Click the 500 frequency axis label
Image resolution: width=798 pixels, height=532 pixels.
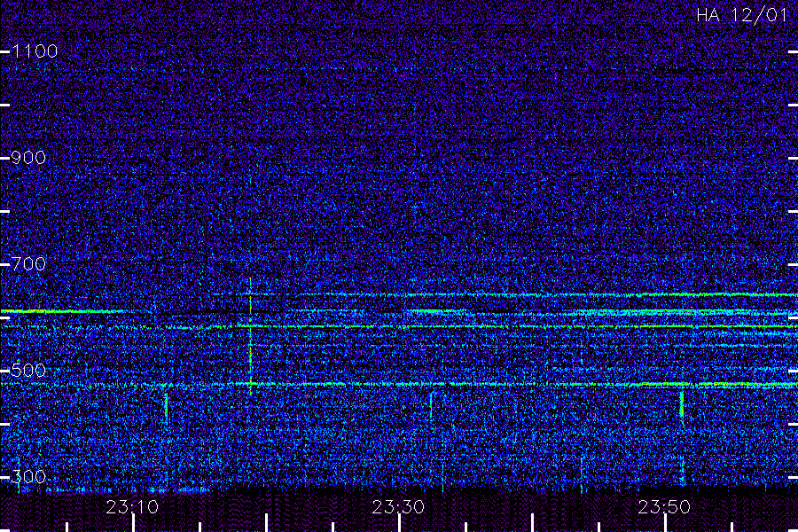(28, 371)
